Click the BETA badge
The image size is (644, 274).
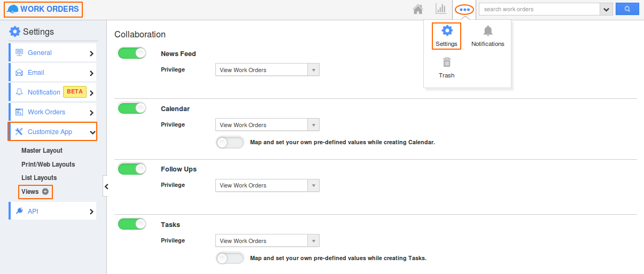coord(75,92)
